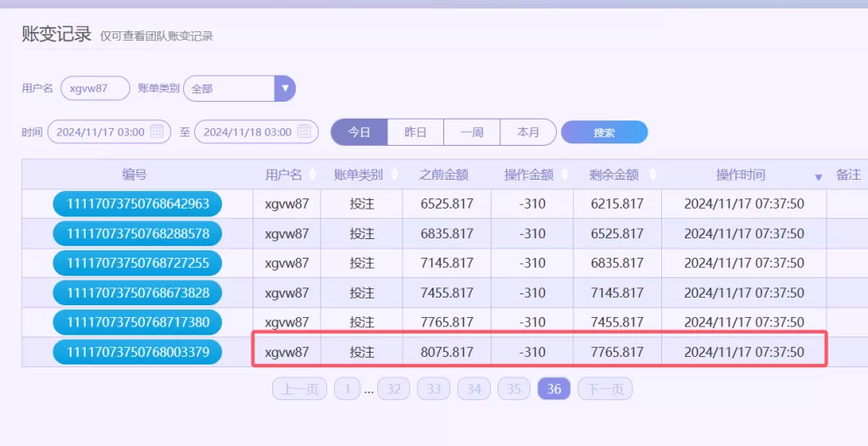Click the 账变记录 page title
The width and height of the screenshot is (868, 446).
57,33
